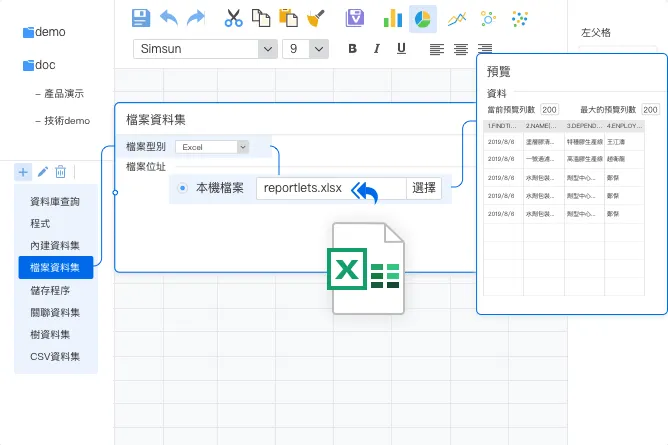Delete dataset with the trash icon
The width and height of the screenshot is (668, 445).
point(60,172)
